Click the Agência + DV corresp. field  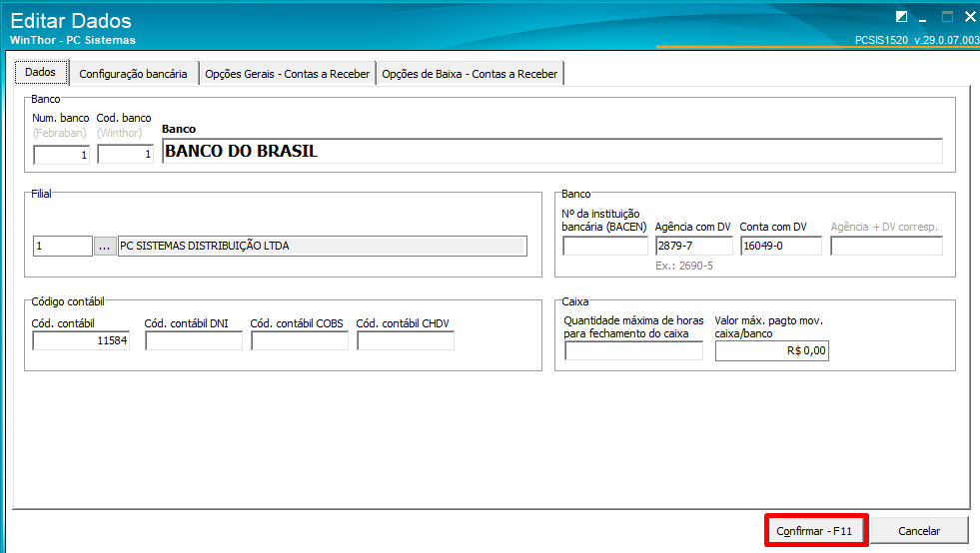tap(886, 246)
